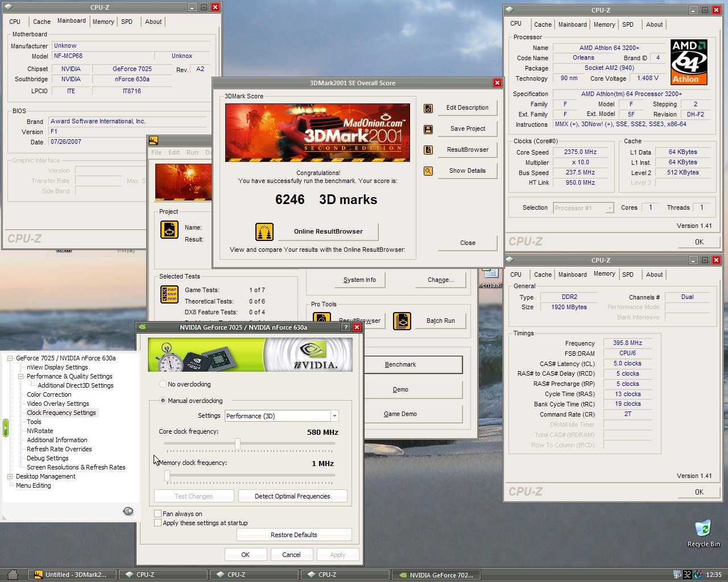
Task: Select Video Overlay Settings in the tree
Action: click(58, 404)
